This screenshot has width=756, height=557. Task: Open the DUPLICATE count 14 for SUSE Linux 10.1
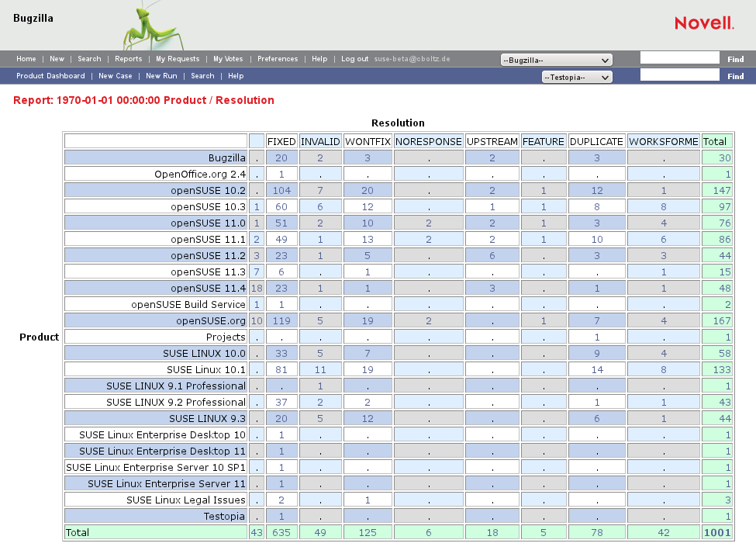[x=596, y=370]
